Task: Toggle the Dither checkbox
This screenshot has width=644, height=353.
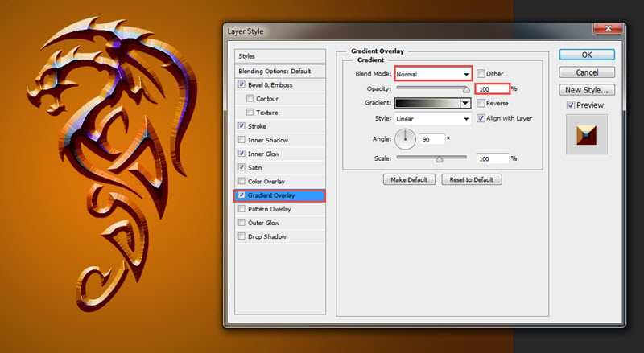Action: pyautogui.click(x=481, y=74)
